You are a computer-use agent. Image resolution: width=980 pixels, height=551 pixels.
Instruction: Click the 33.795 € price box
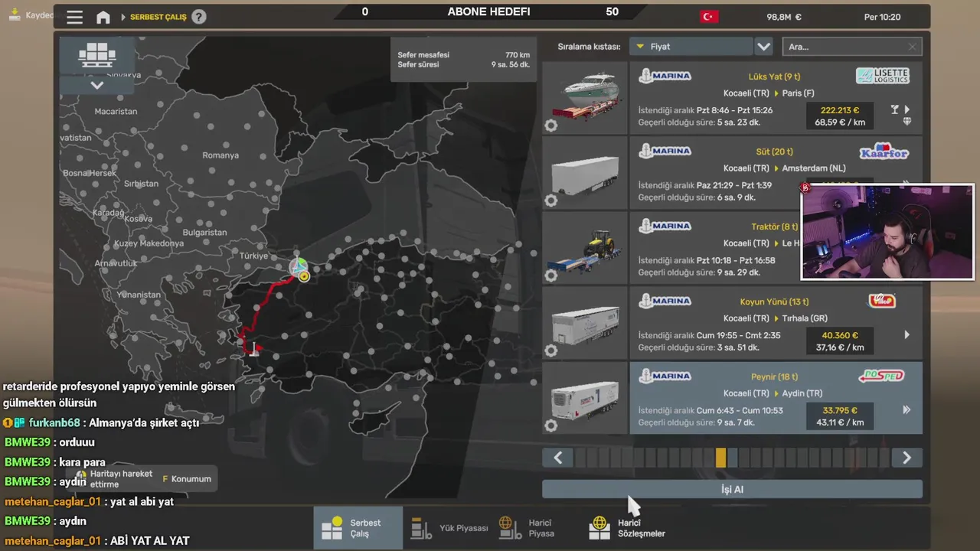[x=839, y=416]
